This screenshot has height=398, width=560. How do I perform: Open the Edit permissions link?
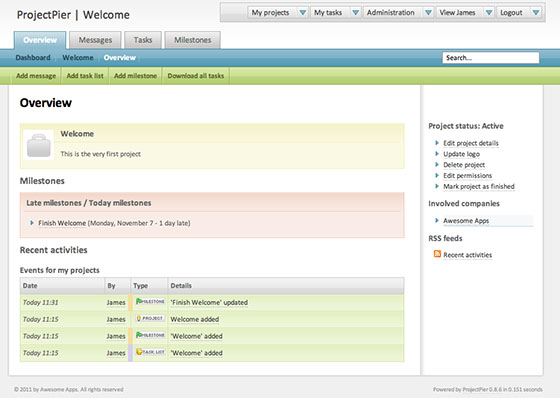(x=468, y=175)
